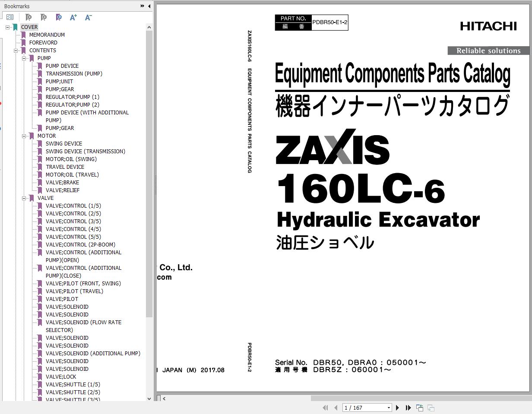Open the PUMP;UNIT bookmark
532x414 pixels.
pos(59,82)
